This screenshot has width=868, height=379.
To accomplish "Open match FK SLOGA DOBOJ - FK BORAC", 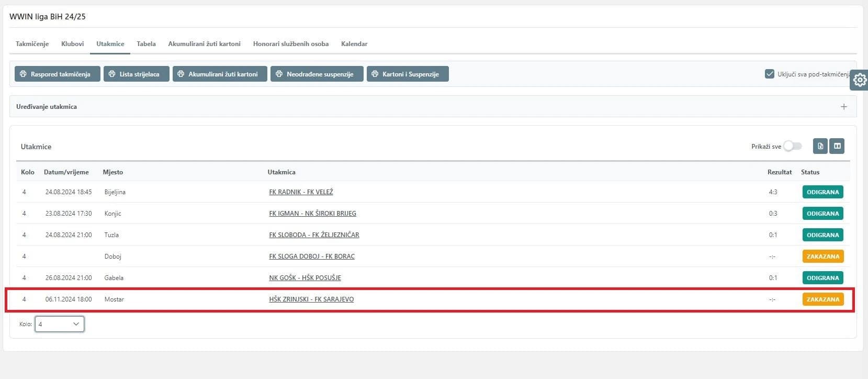I will (312, 257).
